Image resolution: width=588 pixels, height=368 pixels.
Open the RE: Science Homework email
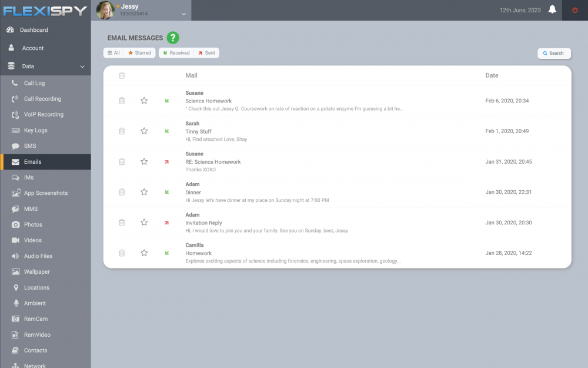coord(213,162)
